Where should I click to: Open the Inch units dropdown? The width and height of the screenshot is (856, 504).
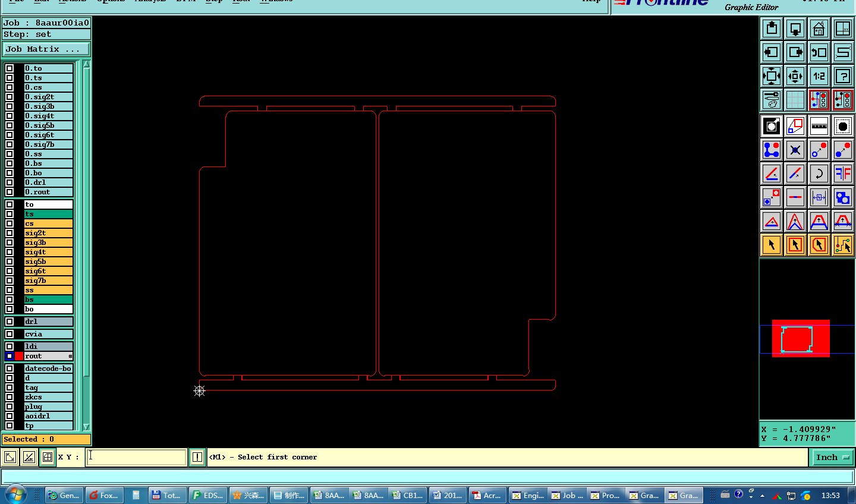(x=833, y=457)
